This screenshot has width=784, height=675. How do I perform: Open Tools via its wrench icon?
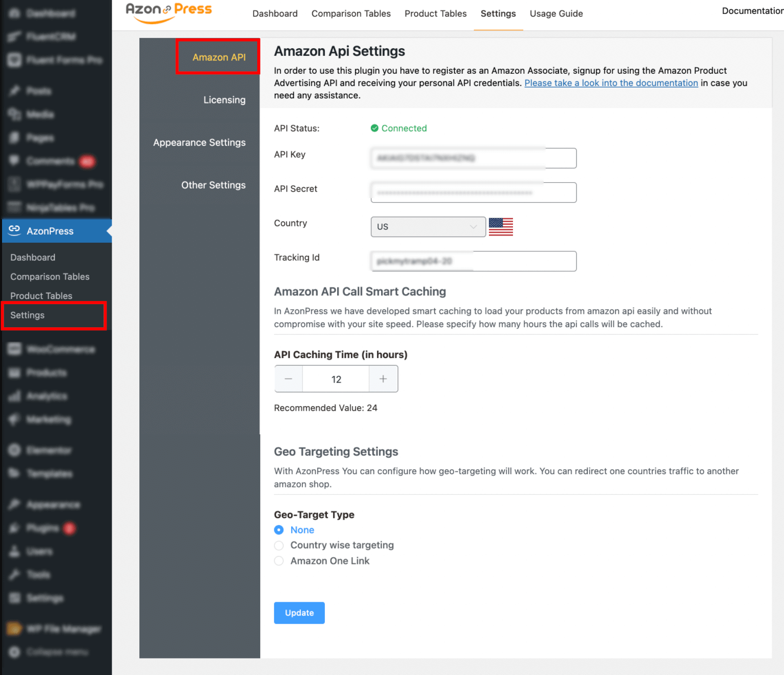(x=14, y=575)
